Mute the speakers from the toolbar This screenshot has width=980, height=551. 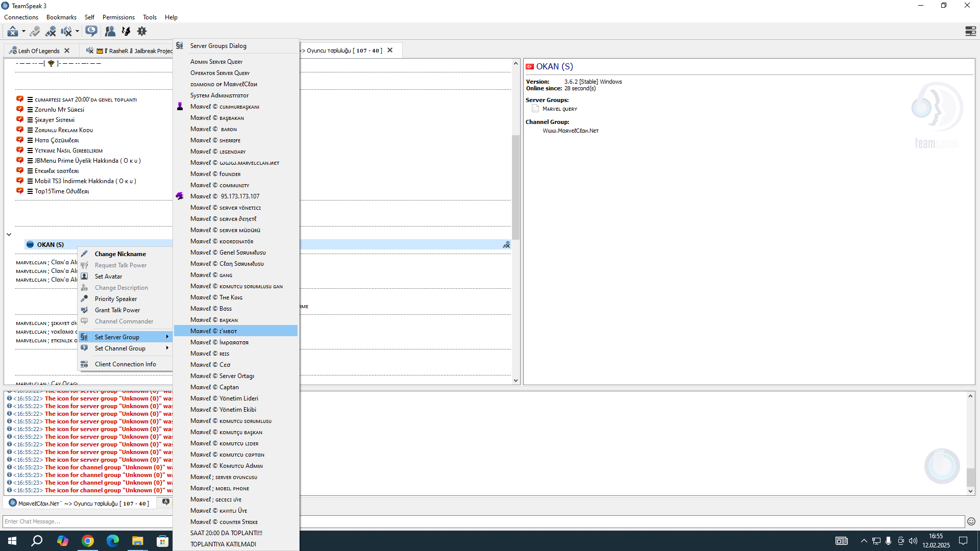pyautogui.click(x=66, y=32)
